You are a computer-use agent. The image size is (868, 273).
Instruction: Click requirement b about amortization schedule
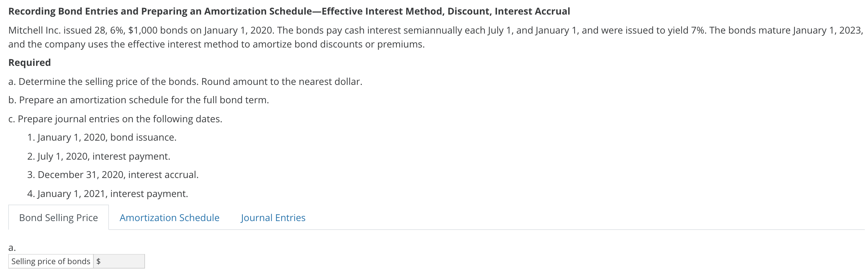[x=139, y=100]
